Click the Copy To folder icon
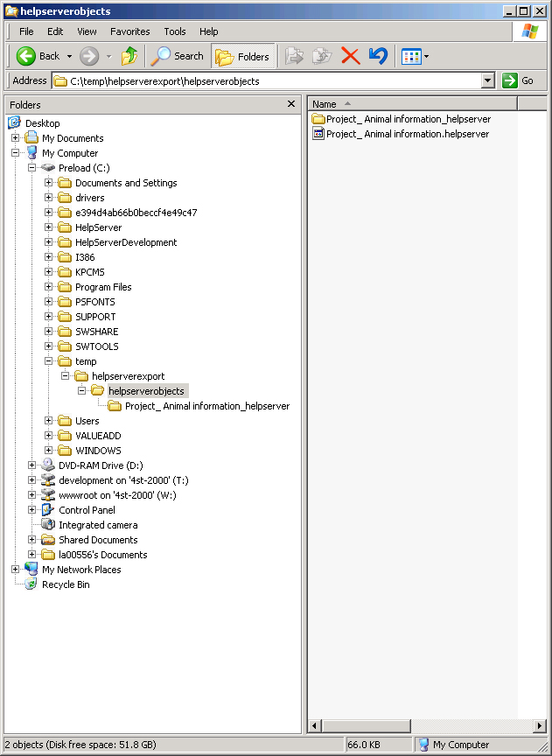The image size is (552, 756). pos(322,56)
